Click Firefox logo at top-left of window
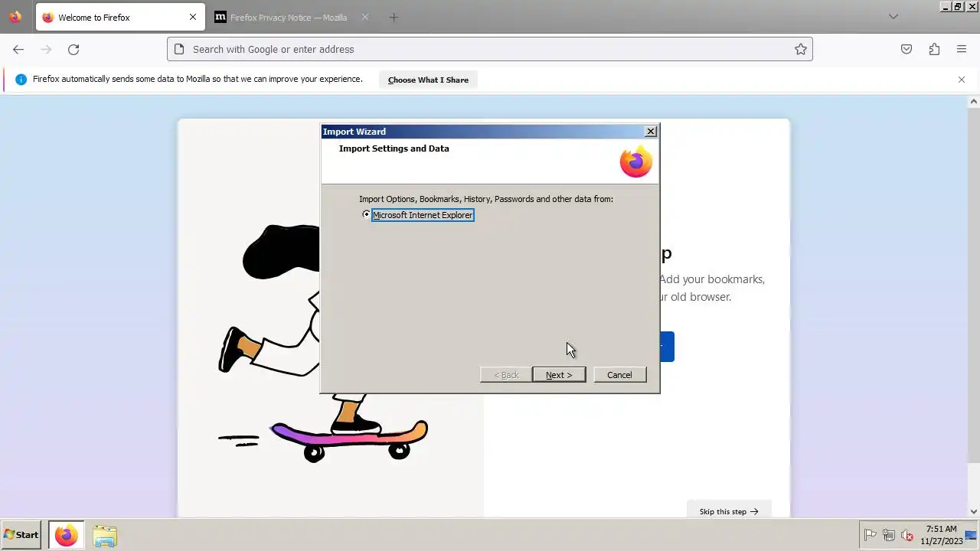 point(15,17)
